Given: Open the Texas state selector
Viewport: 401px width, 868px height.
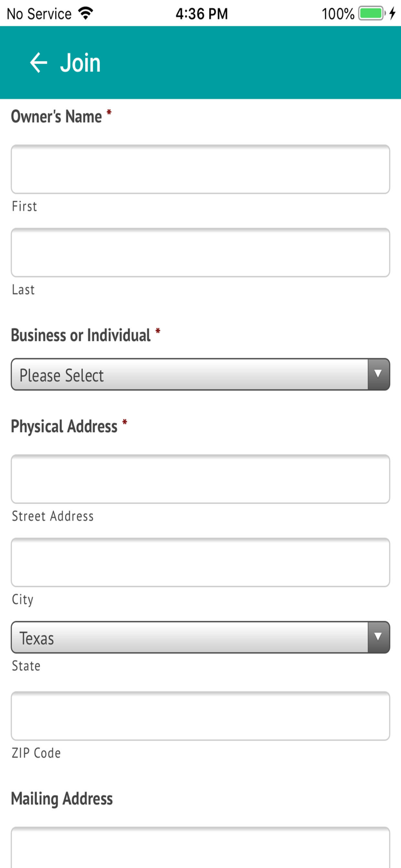Looking at the screenshot, I should tap(190, 638).
